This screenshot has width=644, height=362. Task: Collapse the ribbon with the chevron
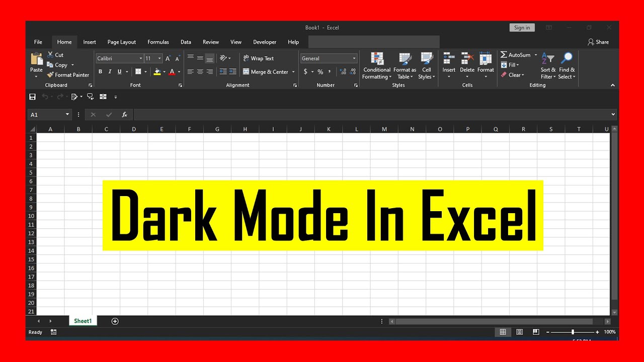(x=613, y=85)
